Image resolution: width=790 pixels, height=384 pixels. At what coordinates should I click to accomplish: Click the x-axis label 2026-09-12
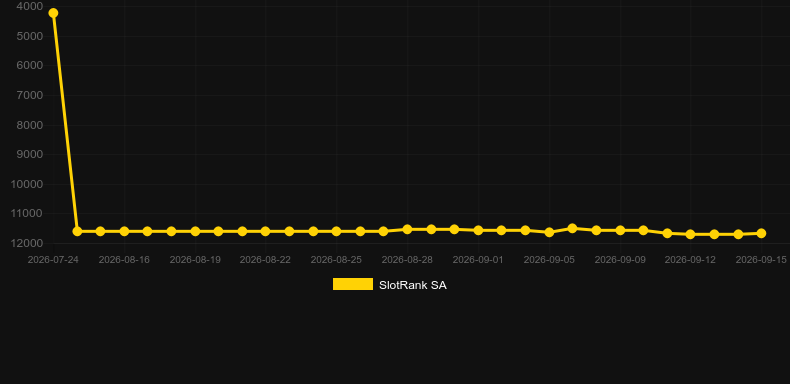690,260
